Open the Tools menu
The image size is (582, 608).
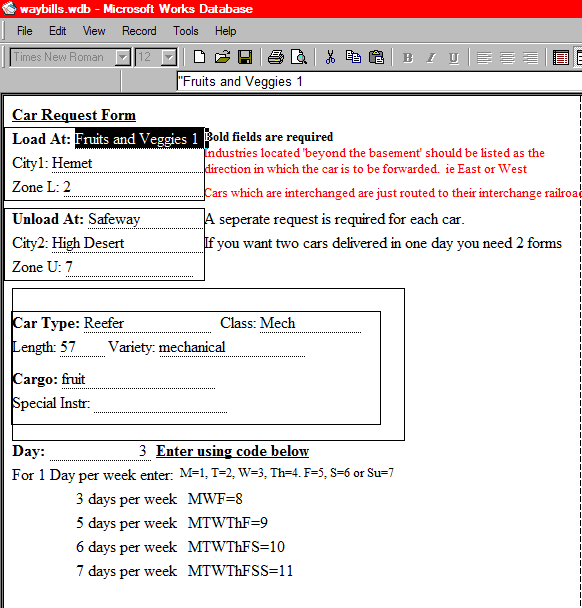pyautogui.click(x=186, y=31)
